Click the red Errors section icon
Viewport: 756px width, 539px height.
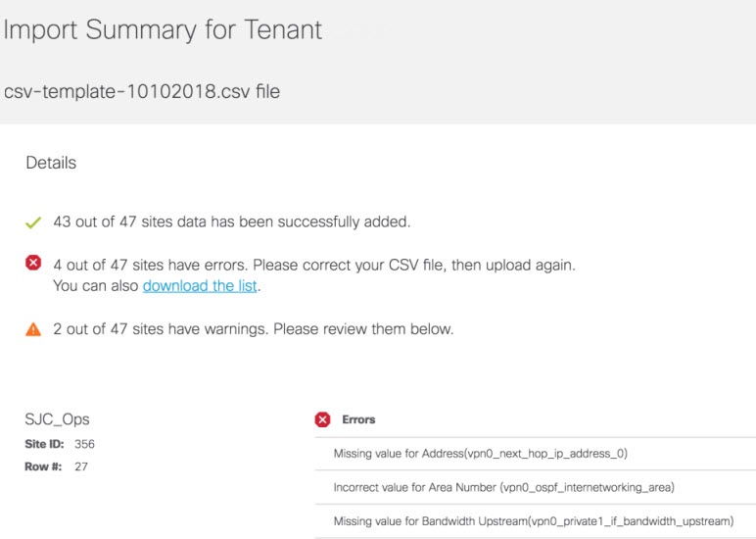pyautogui.click(x=322, y=419)
